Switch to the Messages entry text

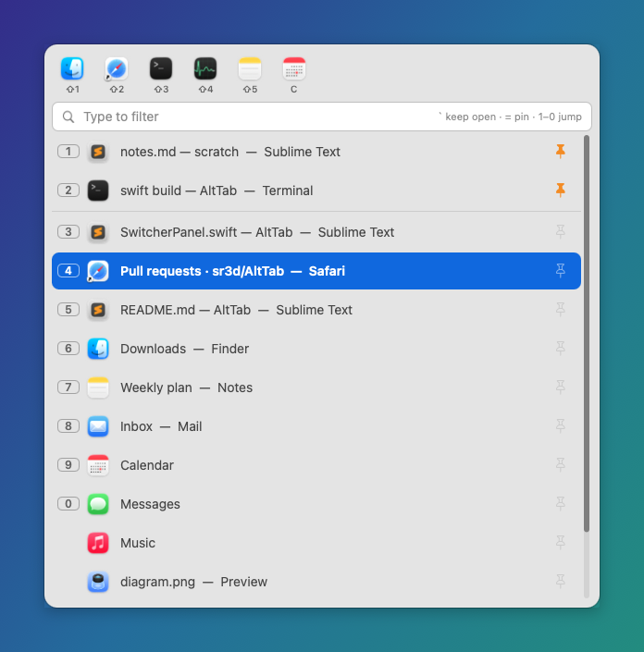(x=150, y=504)
